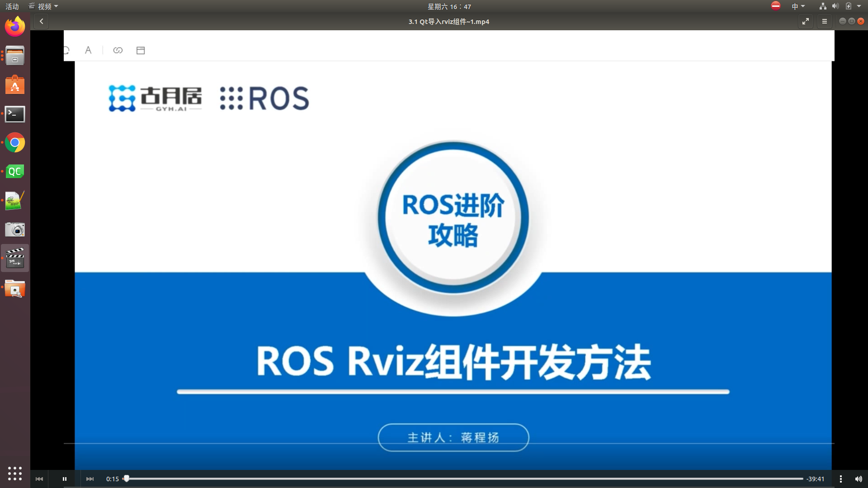Show all applications grid

pyautogui.click(x=15, y=473)
